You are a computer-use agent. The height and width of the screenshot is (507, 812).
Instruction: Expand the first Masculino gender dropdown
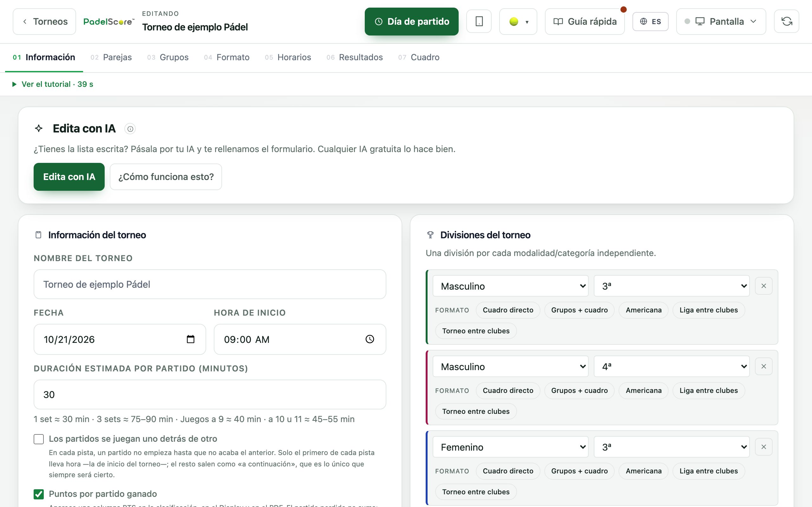coord(510,286)
